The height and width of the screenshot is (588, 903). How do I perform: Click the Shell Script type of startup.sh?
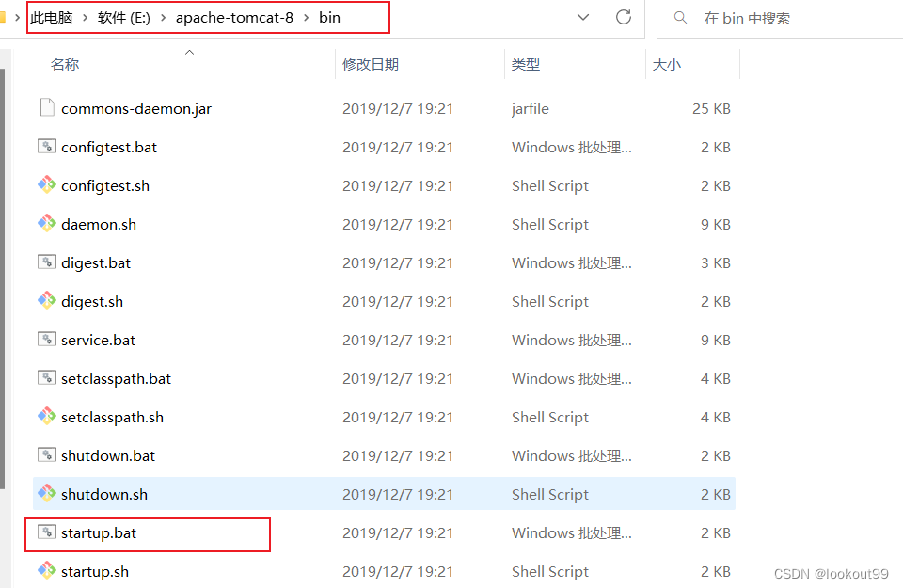pyautogui.click(x=550, y=572)
